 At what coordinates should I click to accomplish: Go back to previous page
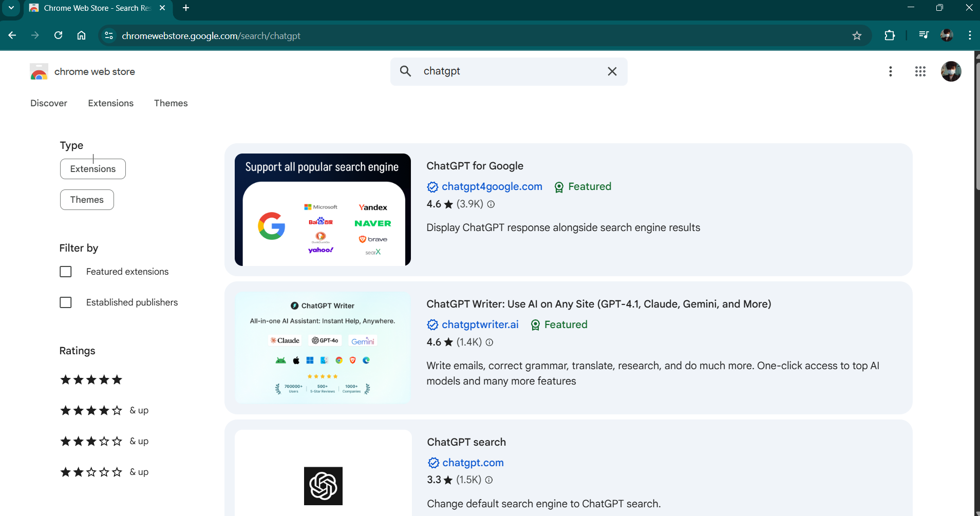[12, 35]
